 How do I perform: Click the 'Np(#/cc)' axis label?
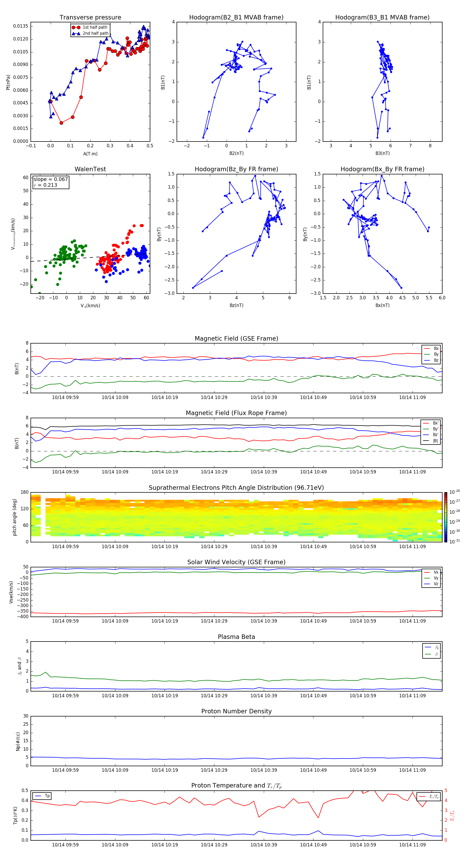pyautogui.click(x=18, y=741)
